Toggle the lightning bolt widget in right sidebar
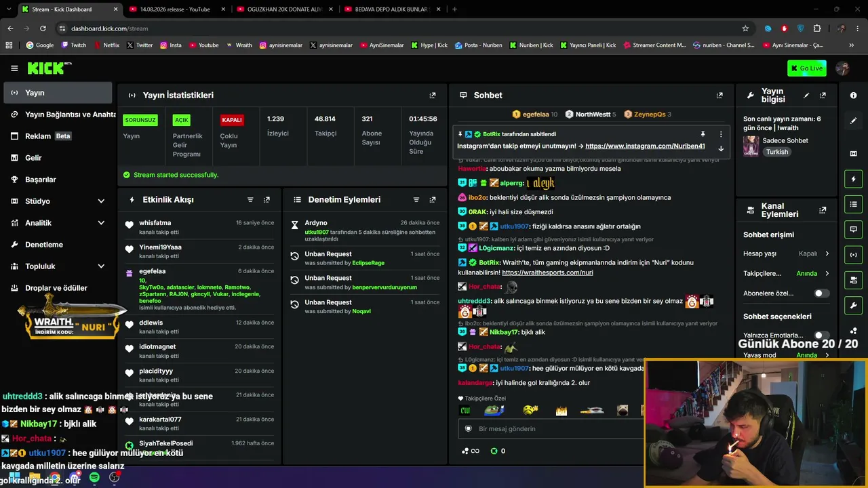 click(853, 179)
